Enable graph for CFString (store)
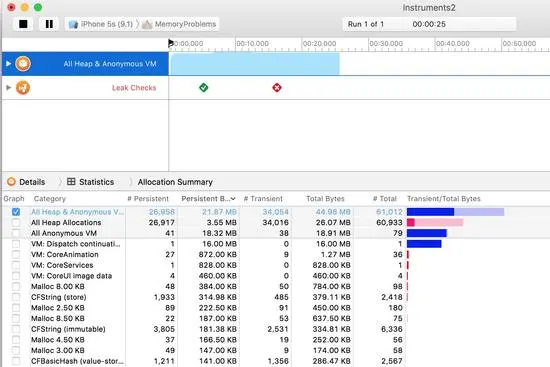 click(16, 297)
